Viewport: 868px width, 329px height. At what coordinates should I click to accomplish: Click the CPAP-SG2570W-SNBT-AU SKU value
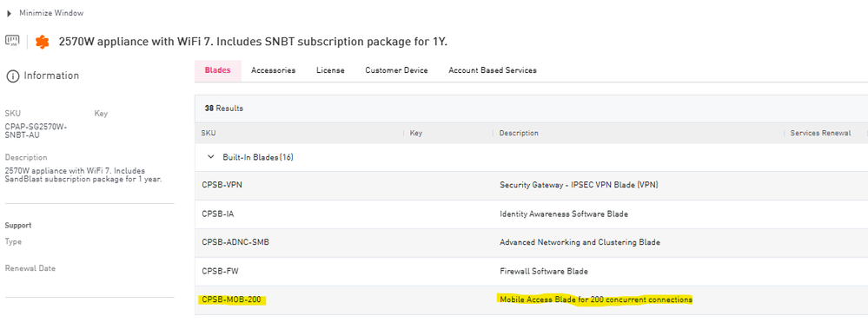pyautogui.click(x=36, y=130)
